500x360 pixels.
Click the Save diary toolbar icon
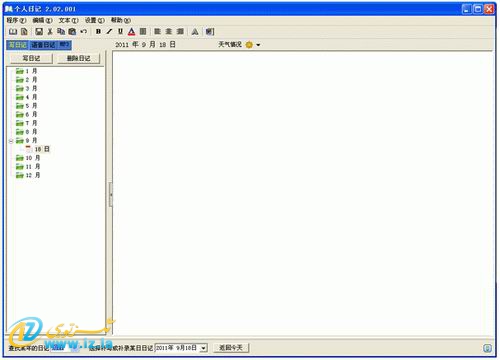pyautogui.click(x=39, y=32)
